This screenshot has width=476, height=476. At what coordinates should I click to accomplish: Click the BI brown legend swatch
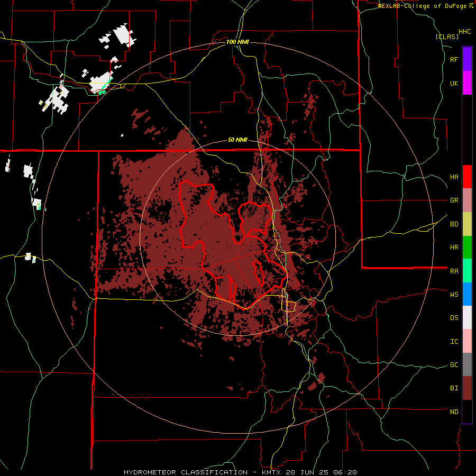467,388
